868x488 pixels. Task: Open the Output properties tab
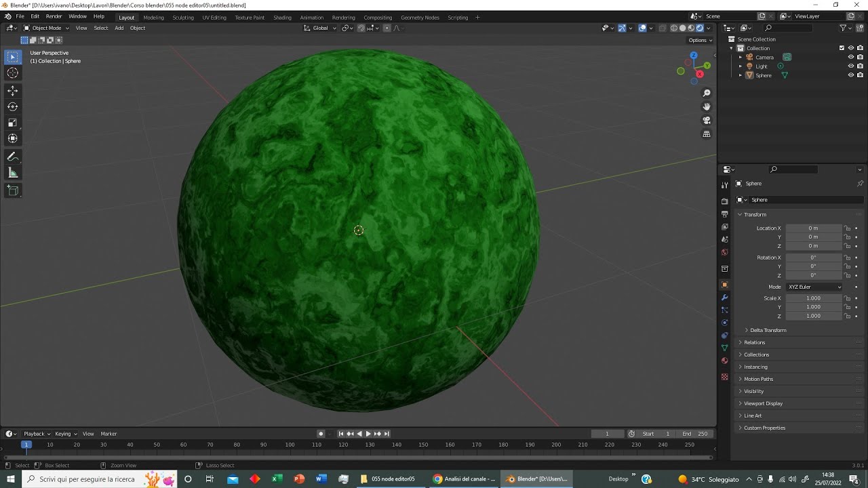click(725, 214)
